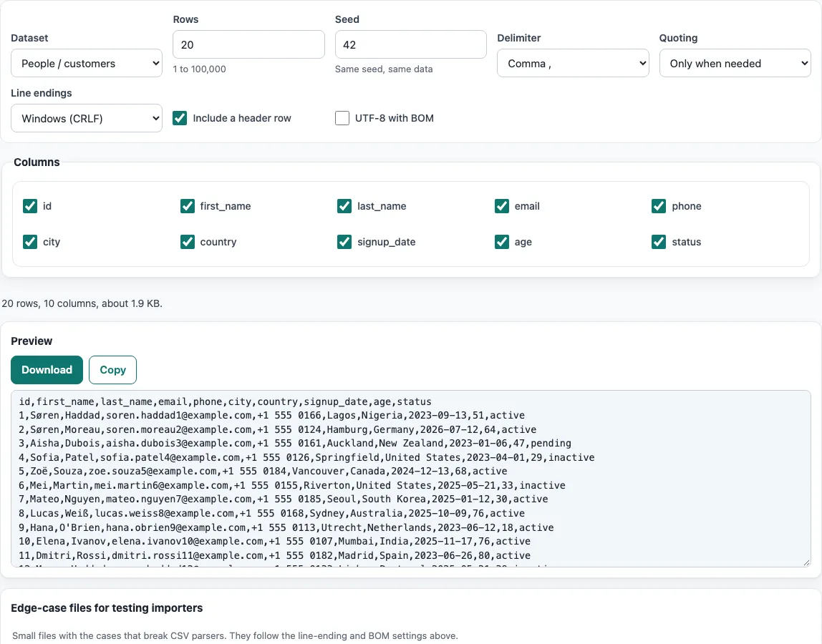Click the row starting 7,Mateo,Nguyen
This screenshot has height=644, width=822.
[x=284, y=499]
